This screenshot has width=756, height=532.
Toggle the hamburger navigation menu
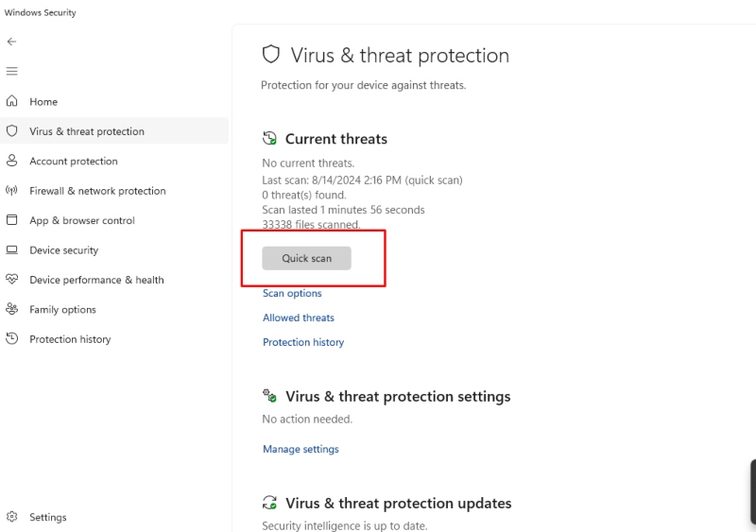[11, 71]
